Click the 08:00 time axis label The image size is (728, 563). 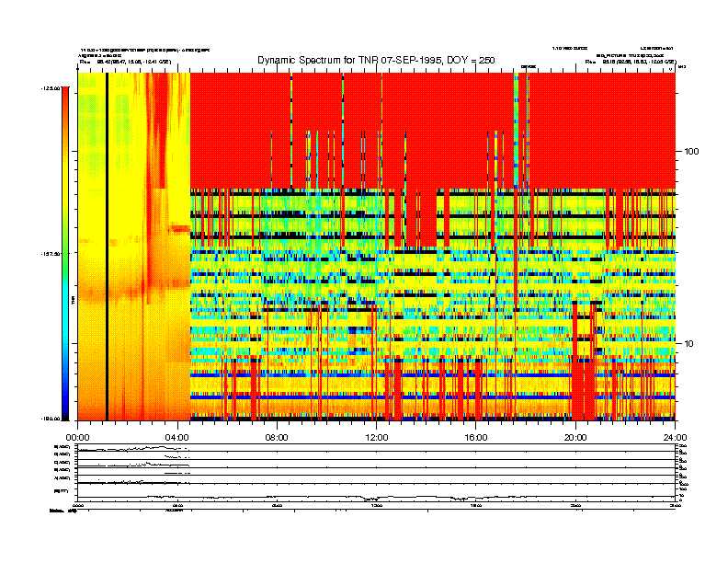tap(277, 437)
